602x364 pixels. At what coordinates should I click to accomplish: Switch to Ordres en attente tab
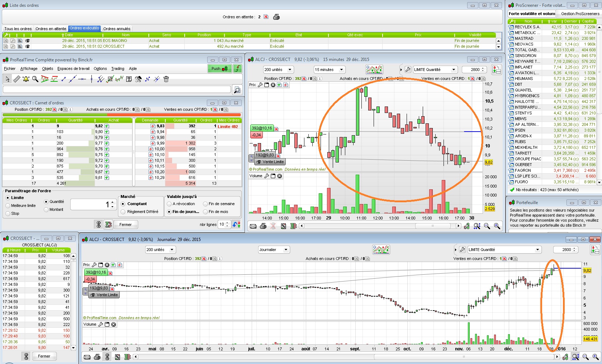51,29
